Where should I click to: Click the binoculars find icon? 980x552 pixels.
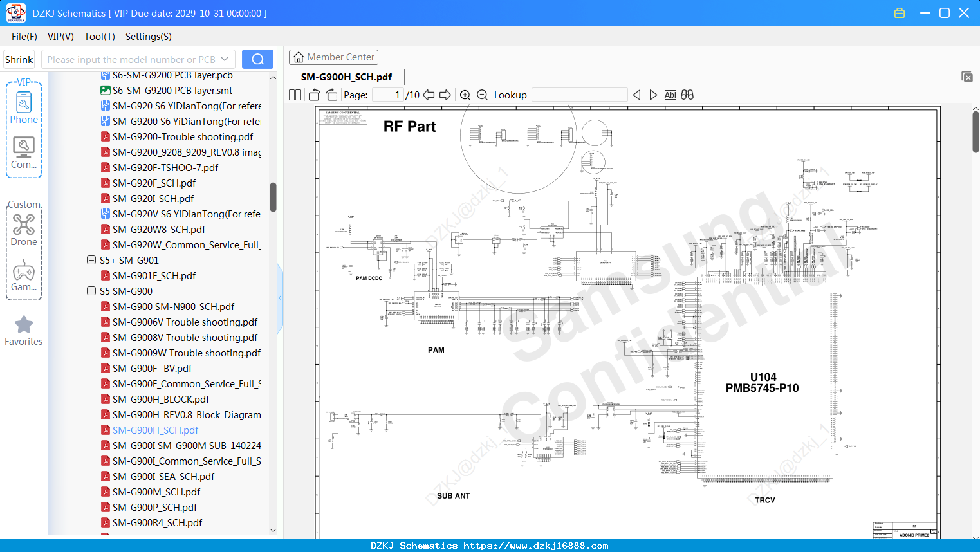[687, 95]
